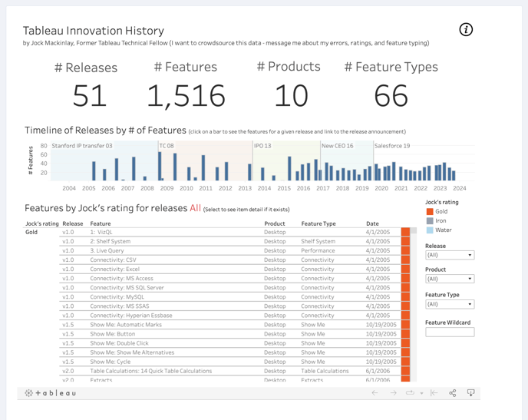Click the Release column header
The image size is (528, 420).
[x=73, y=223]
